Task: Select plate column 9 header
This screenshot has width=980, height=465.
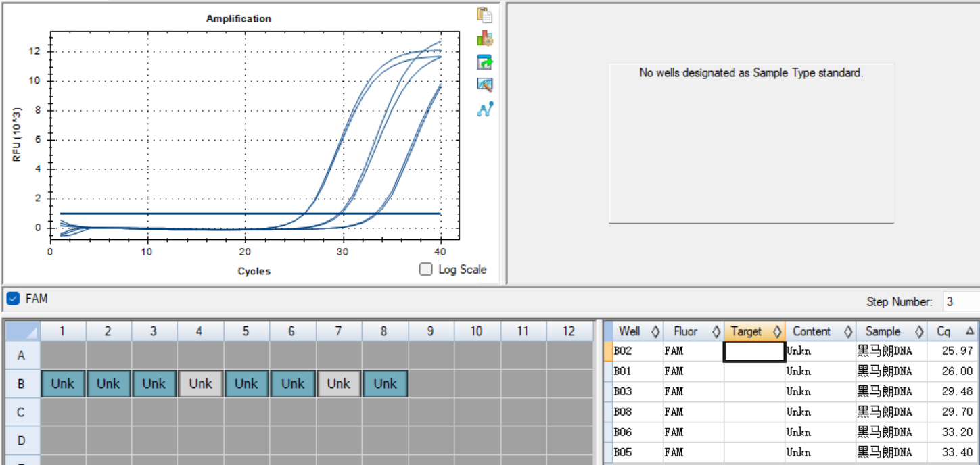Action: [x=431, y=331]
